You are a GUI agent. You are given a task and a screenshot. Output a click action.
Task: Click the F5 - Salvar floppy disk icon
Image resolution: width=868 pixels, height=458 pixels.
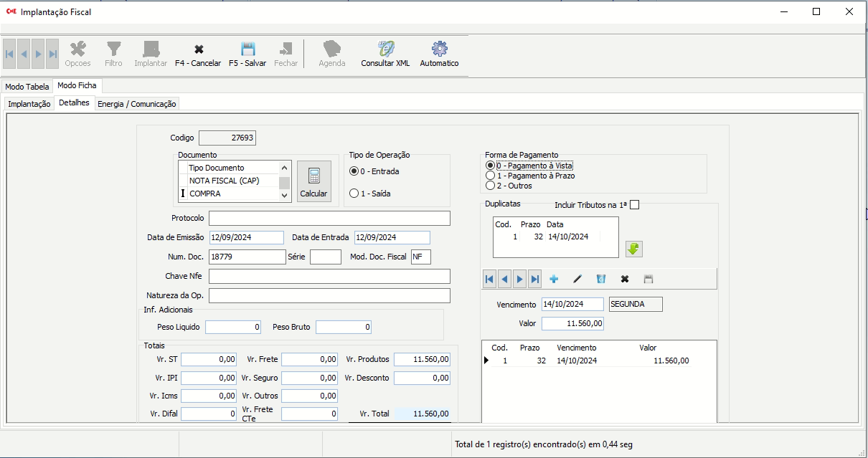tap(247, 49)
